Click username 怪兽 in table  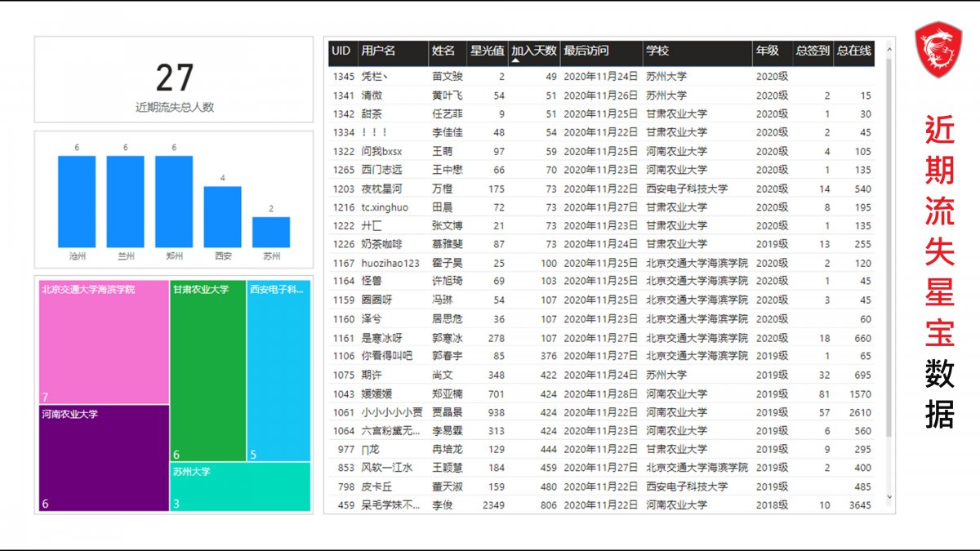coord(371,282)
